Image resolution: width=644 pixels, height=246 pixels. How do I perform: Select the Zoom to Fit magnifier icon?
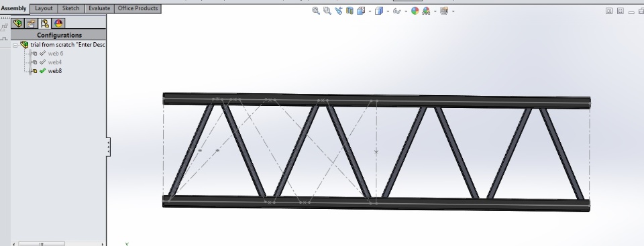point(316,11)
